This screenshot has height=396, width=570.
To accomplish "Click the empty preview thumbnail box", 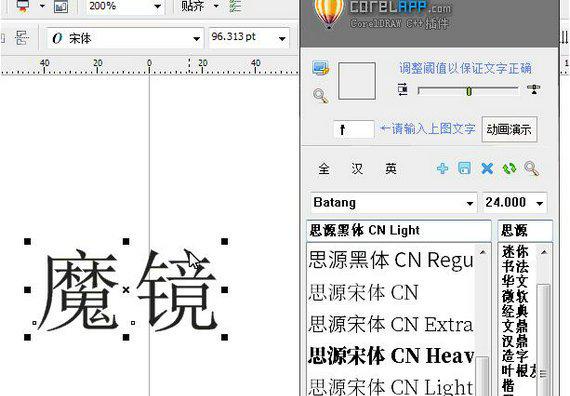I will pos(357,81).
